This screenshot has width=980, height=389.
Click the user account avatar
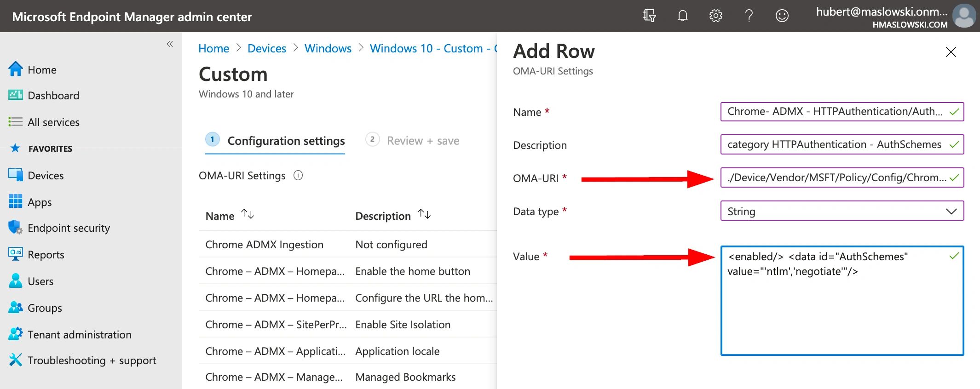tap(964, 16)
